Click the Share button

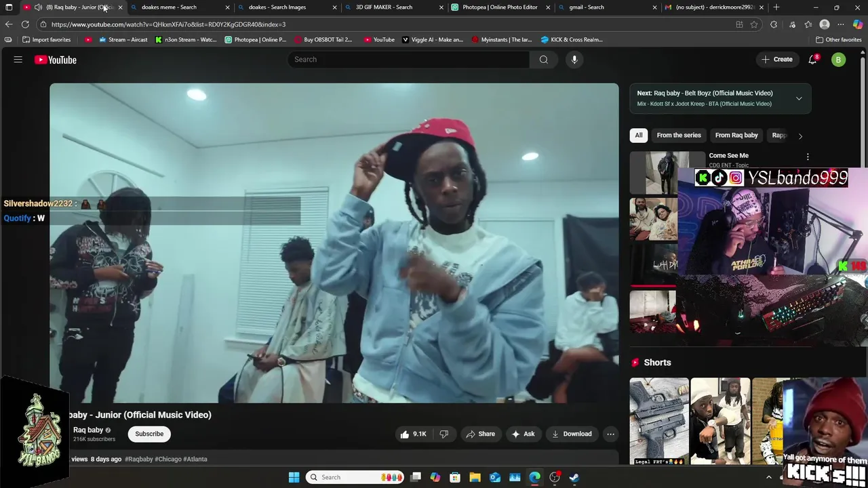click(480, 434)
